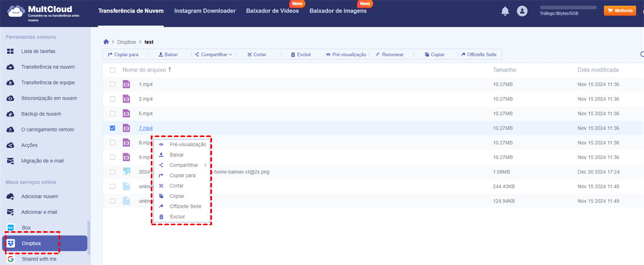This screenshot has height=265, width=644.
Task: Click the Dropbox logo icon in sidebar
Action: (10, 243)
